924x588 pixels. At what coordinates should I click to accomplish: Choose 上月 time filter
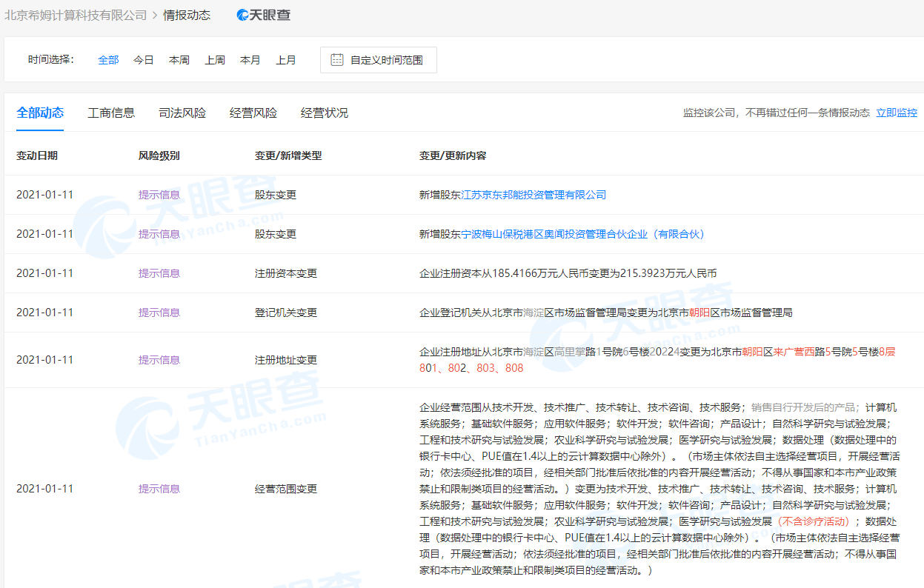[x=286, y=60]
